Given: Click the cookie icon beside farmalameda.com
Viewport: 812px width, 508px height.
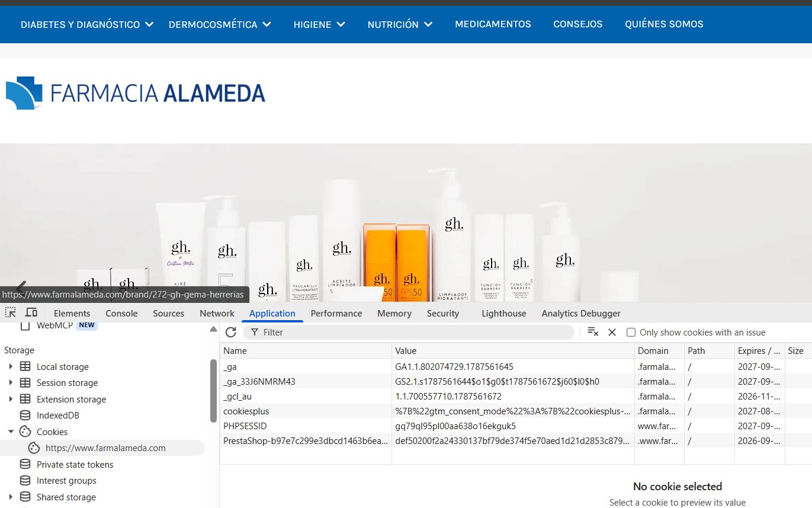Looking at the screenshot, I should coord(34,448).
